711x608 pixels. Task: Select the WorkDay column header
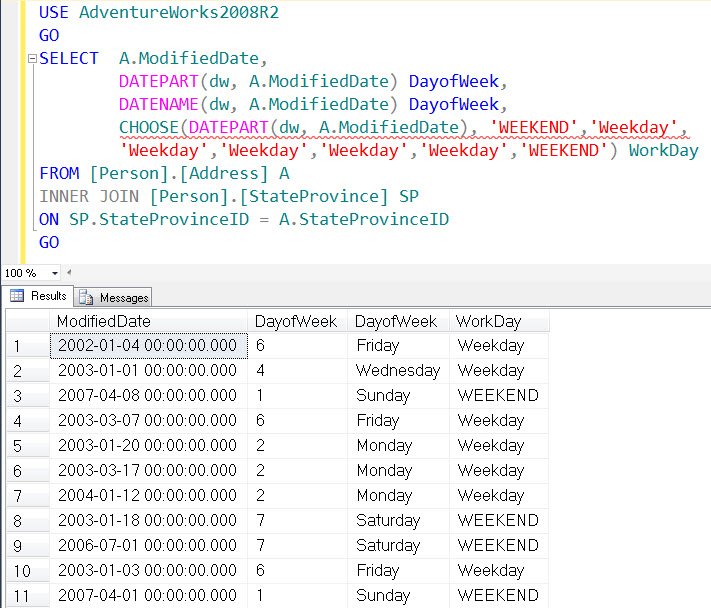coord(499,321)
